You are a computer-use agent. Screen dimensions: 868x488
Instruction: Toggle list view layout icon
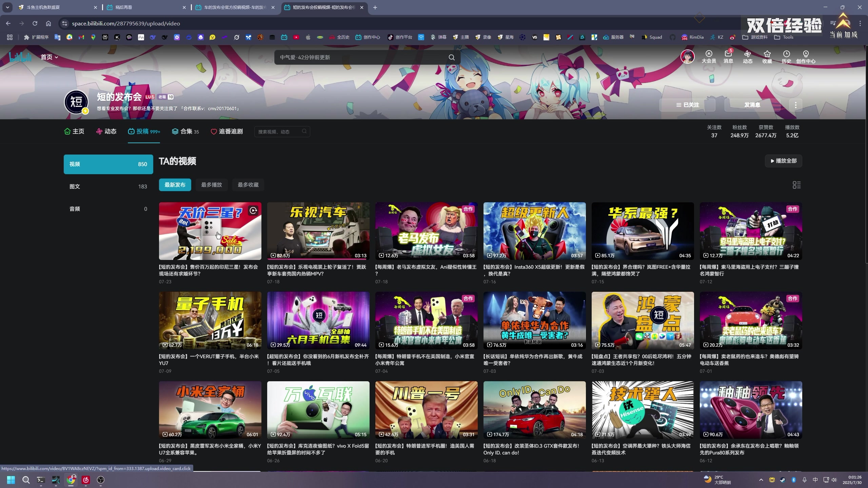coord(796,185)
